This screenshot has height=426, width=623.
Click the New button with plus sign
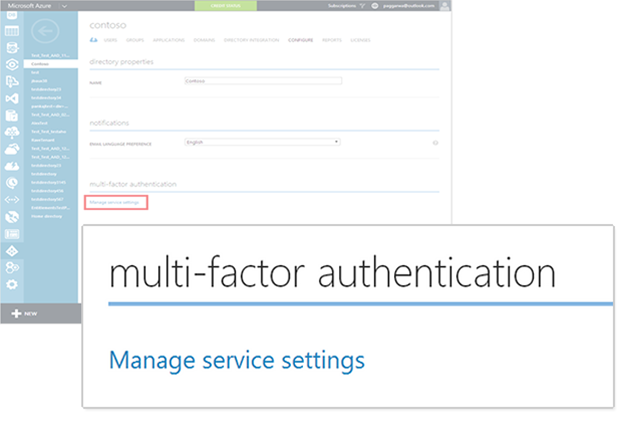click(25, 314)
